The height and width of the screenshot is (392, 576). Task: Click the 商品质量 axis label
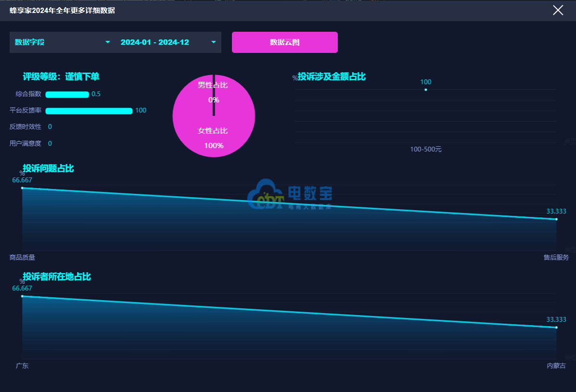tap(22, 257)
